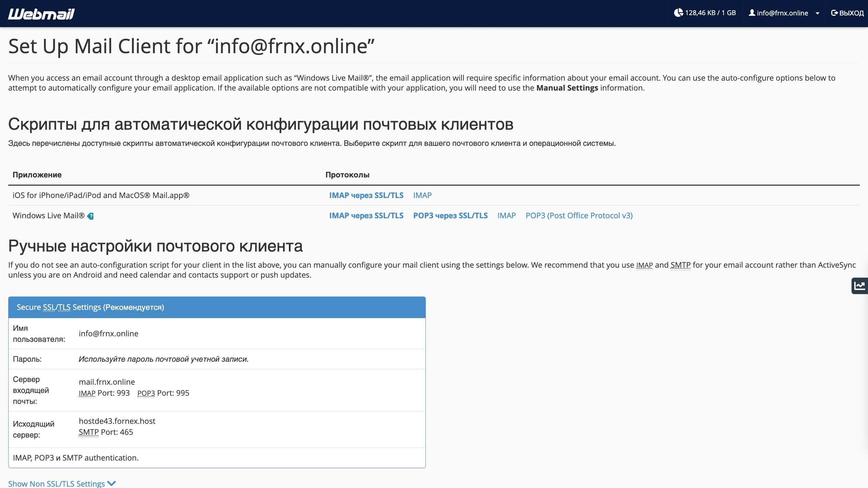The width and height of the screenshot is (868, 488).
Task: Click the underlined POP3 beside Port 995
Action: [x=146, y=393]
